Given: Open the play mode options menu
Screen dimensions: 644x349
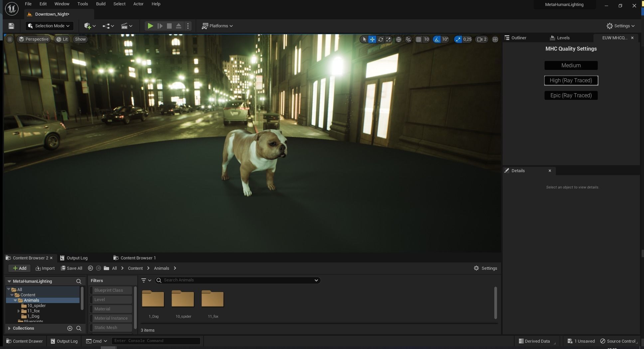Looking at the screenshot, I should 188,26.
